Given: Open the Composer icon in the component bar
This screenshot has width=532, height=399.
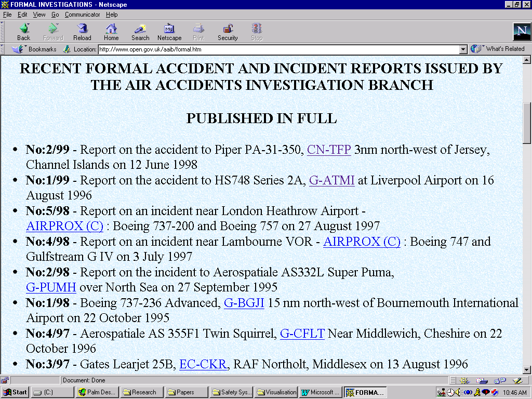Looking at the screenshot, I should point(517,381).
